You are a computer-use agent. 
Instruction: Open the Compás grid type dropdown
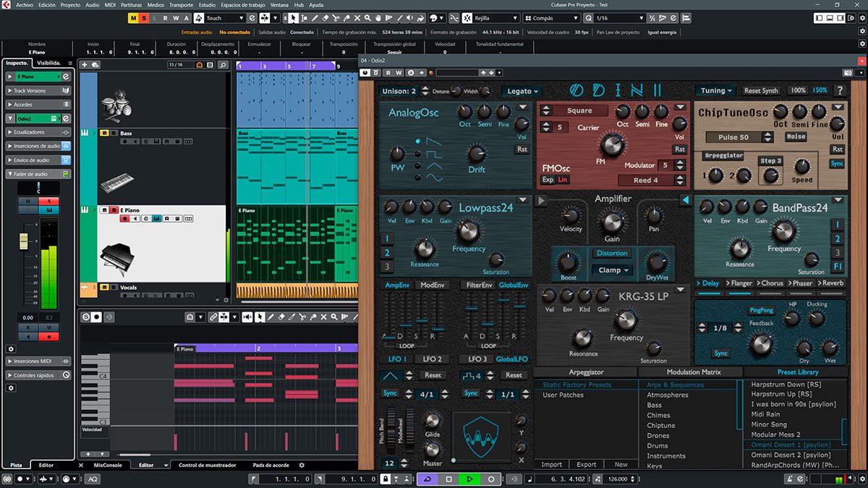[x=553, y=17]
